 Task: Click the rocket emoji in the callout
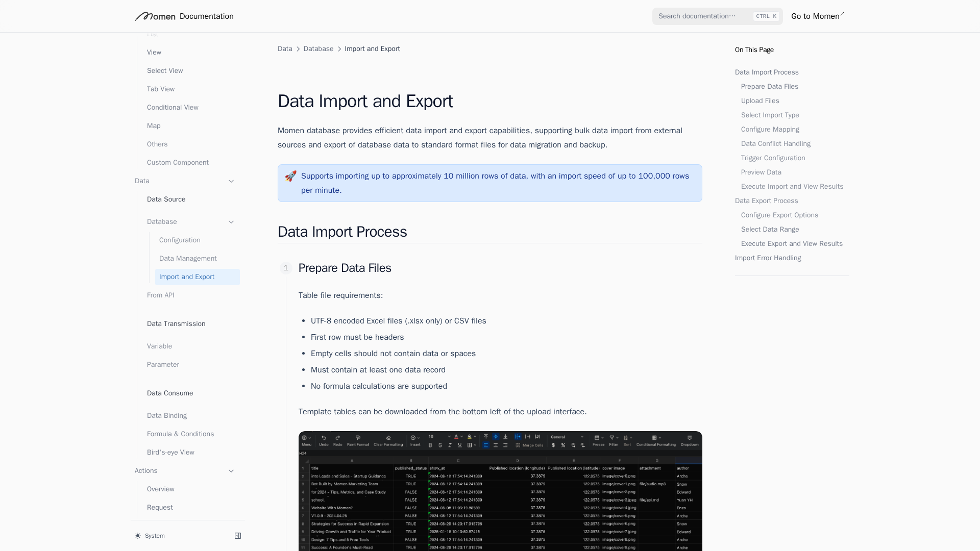pos(290,176)
